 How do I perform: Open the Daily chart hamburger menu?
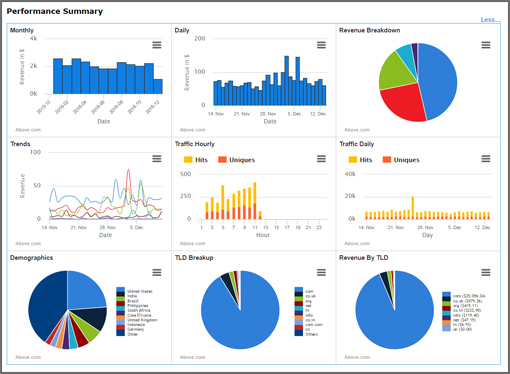321,45
